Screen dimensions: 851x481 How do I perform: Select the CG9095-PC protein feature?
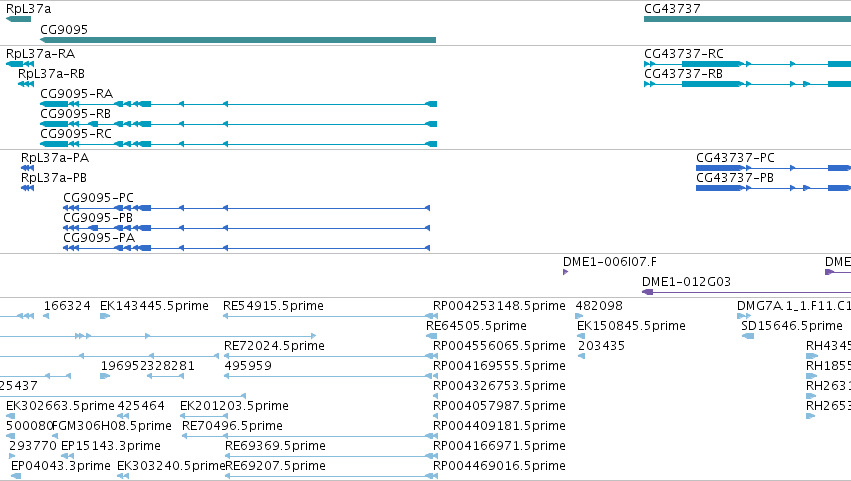tap(246, 208)
